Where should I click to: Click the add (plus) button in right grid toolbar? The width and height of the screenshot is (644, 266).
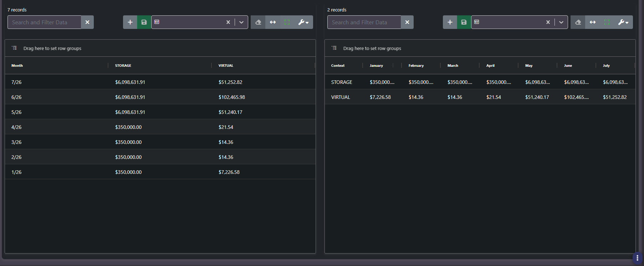coord(450,22)
